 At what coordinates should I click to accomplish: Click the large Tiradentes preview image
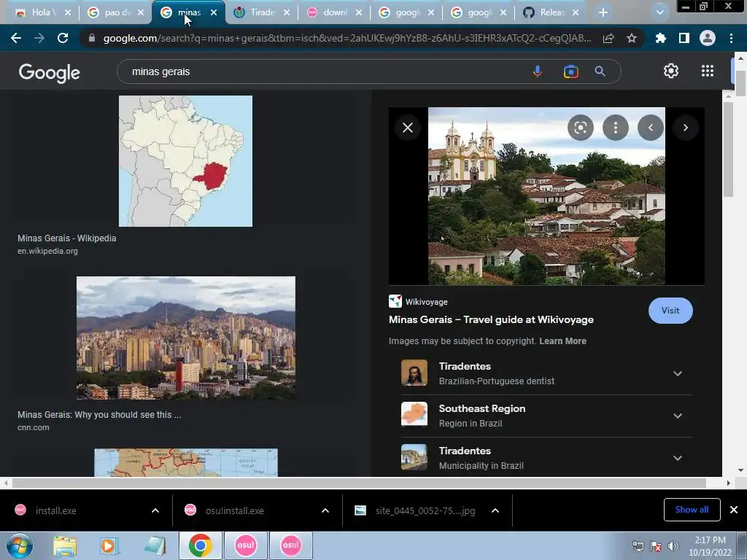(546, 195)
